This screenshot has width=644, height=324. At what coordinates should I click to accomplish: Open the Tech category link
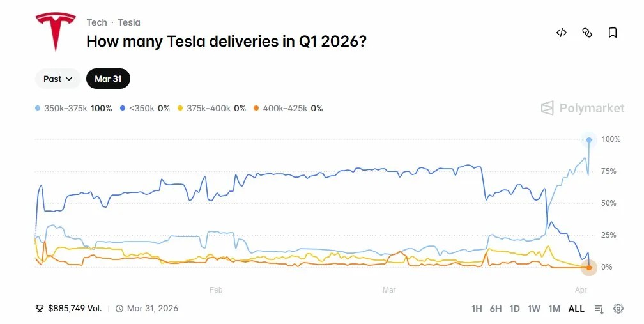point(97,22)
